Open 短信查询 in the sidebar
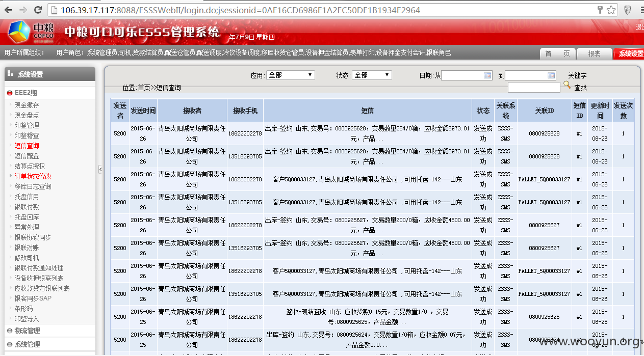Image resolution: width=644 pixels, height=356 pixels. (x=27, y=146)
